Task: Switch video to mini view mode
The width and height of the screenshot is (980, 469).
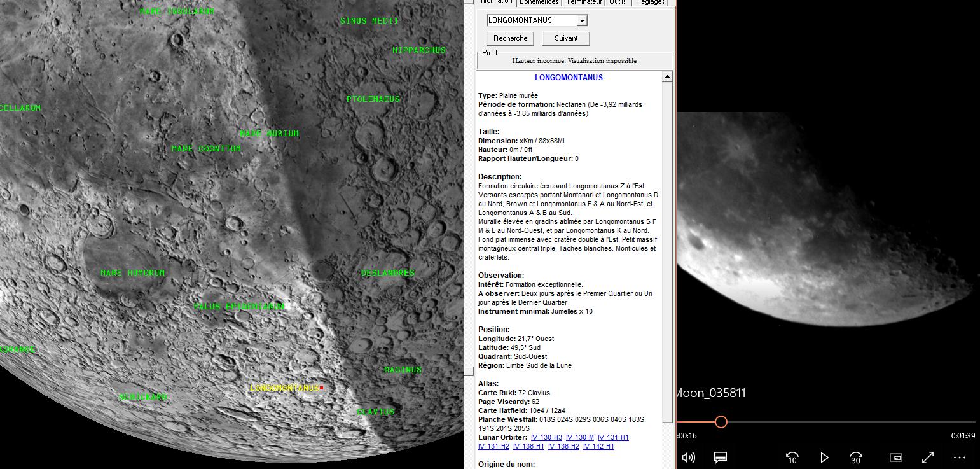Action: 895,457
